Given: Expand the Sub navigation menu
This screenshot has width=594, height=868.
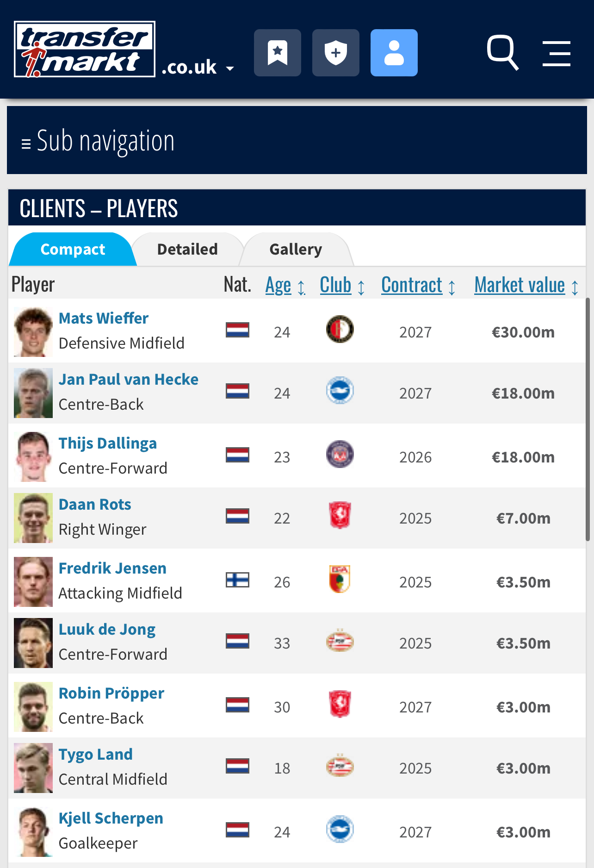Looking at the screenshot, I should (x=98, y=141).
